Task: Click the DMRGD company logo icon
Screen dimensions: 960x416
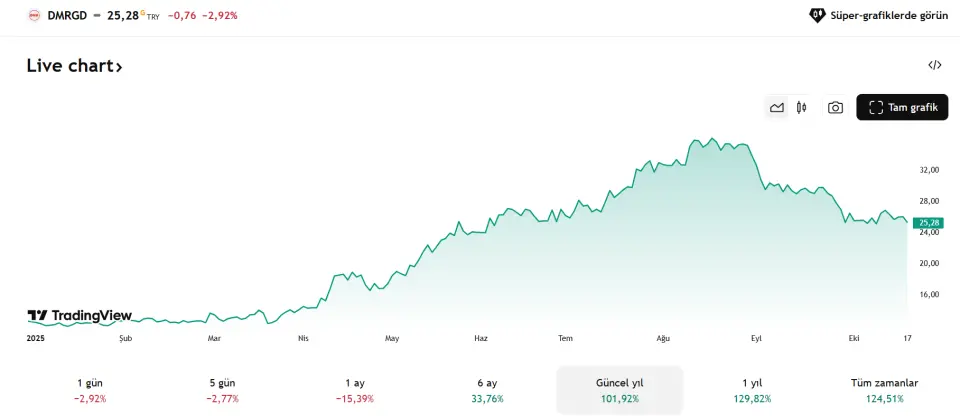Action: click(34, 15)
